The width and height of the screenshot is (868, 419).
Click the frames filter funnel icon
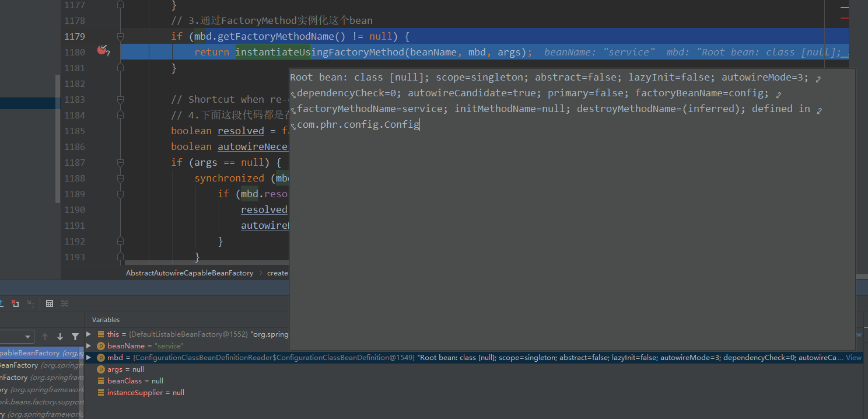pos(75,337)
